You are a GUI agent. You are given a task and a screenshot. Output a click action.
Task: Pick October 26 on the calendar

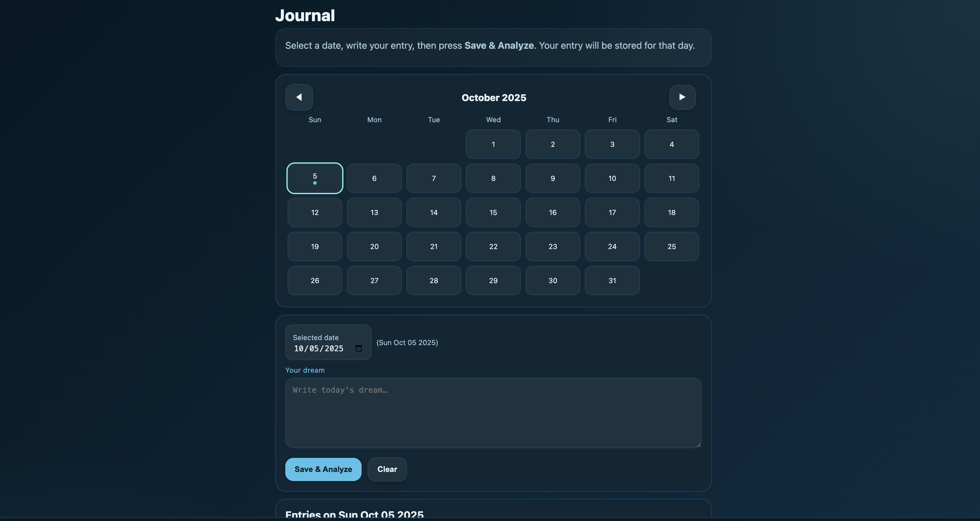[315, 280]
